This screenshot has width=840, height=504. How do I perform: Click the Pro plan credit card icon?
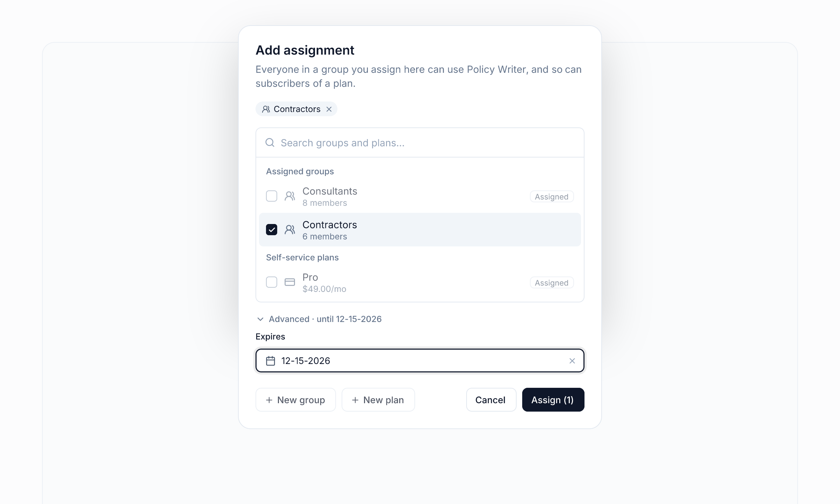(x=290, y=282)
